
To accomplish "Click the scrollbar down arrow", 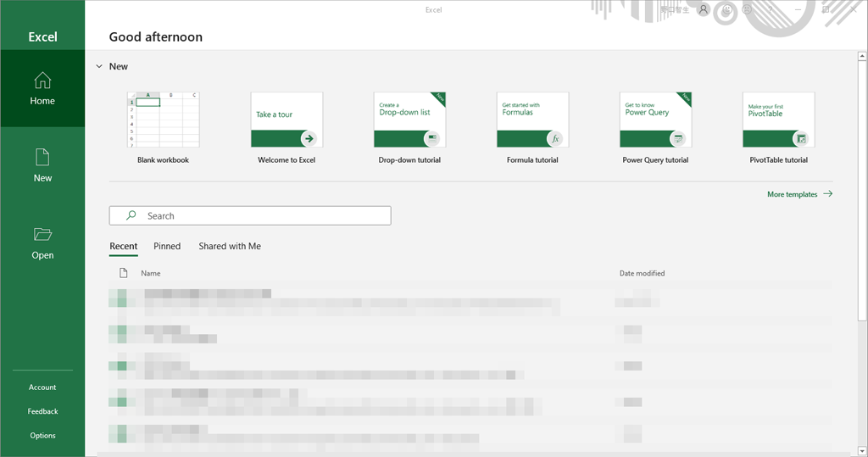I will (862, 451).
